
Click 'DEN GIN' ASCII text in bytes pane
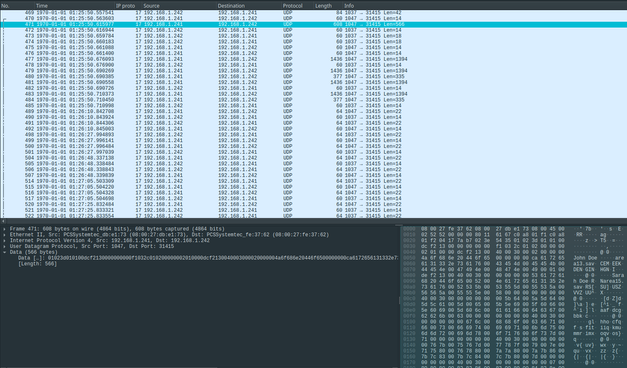click(584, 270)
